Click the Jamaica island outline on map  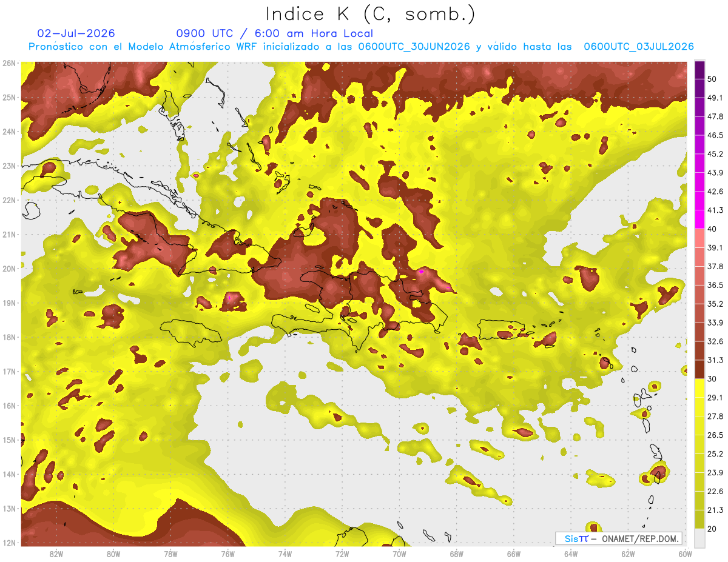192,333
